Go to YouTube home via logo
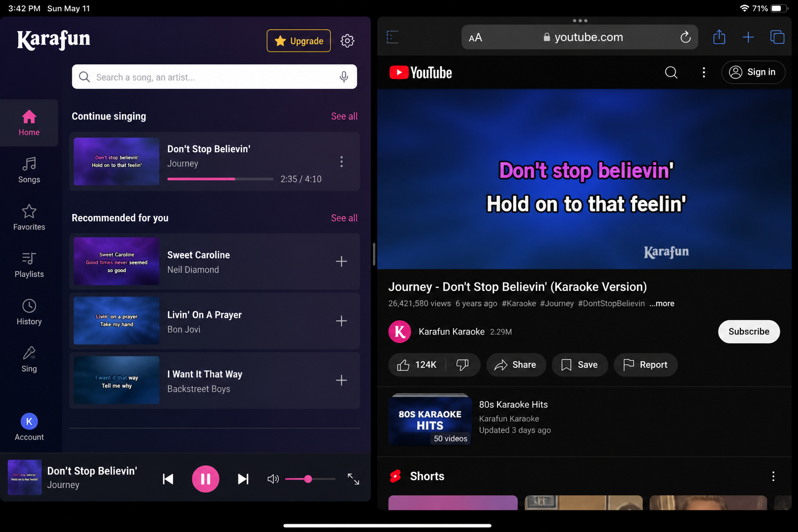798x532 pixels. [x=421, y=72]
